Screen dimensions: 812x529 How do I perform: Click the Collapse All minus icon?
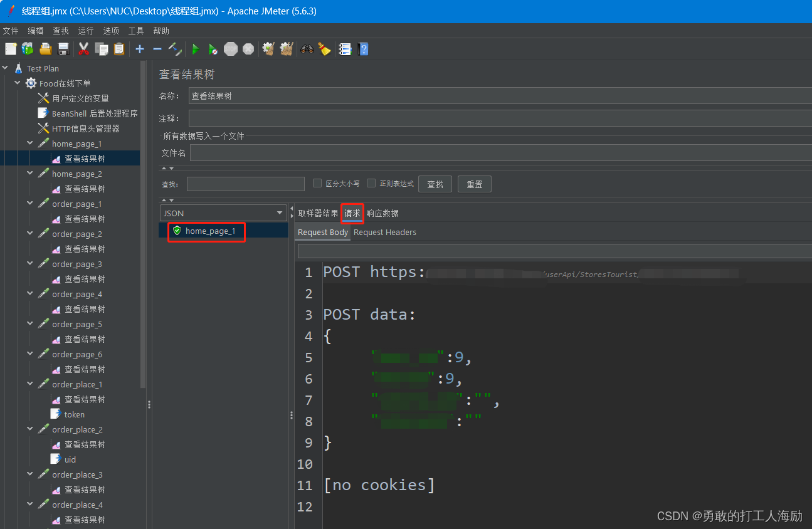(157, 49)
